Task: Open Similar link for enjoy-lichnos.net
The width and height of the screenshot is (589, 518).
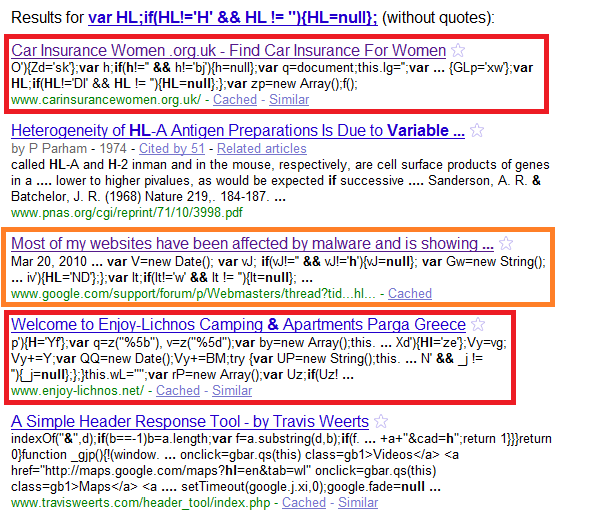Action: coord(232,391)
